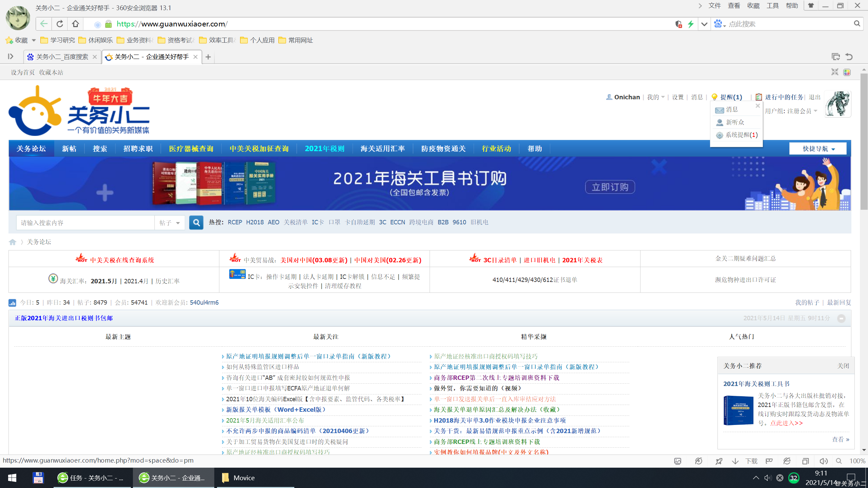Click the forum home breadcrumb icon

tap(13, 242)
